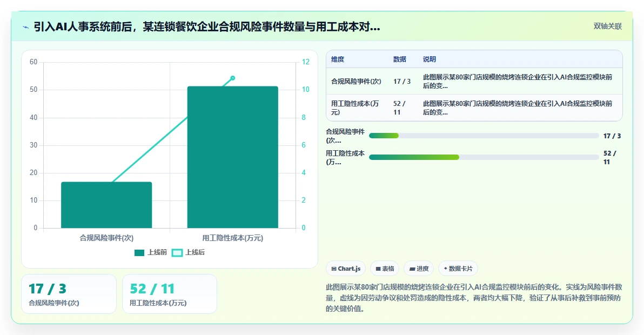Image resolution: width=644 pixels, height=335 pixels.
Task: Click the 合规风险事件(次) bar in chart
Action: click(x=106, y=205)
